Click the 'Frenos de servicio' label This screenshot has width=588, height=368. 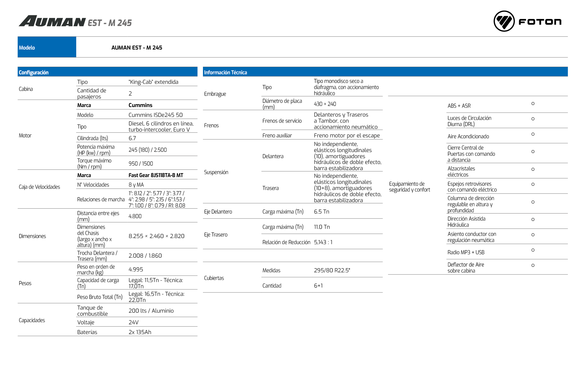tap(282, 121)
